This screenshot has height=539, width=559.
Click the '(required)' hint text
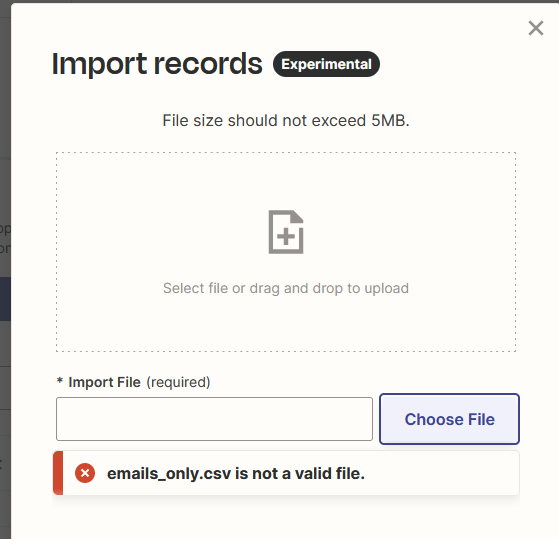point(178,382)
